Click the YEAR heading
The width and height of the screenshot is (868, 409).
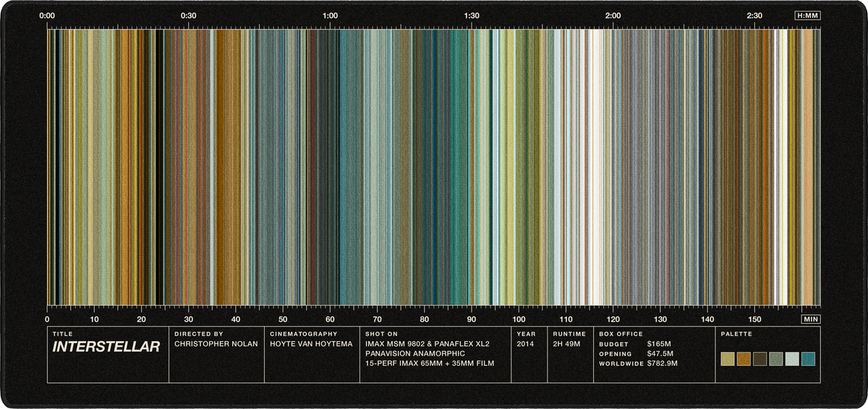pyautogui.click(x=527, y=334)
